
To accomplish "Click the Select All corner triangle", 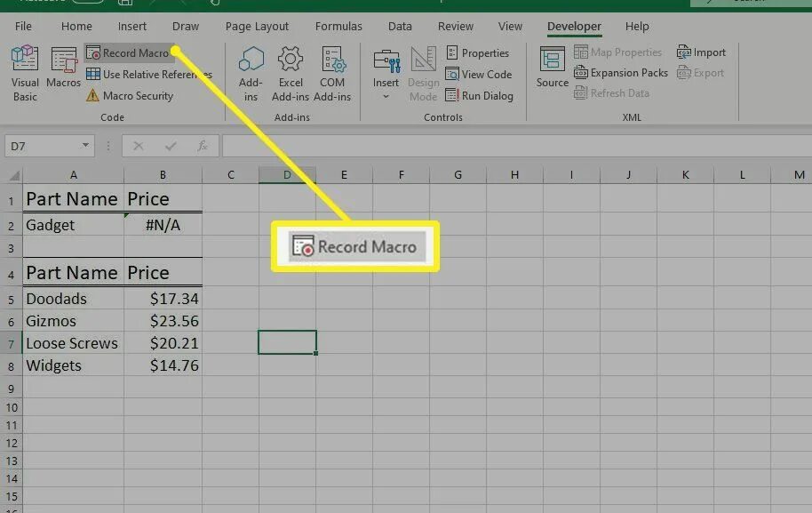I will [14, 176].
